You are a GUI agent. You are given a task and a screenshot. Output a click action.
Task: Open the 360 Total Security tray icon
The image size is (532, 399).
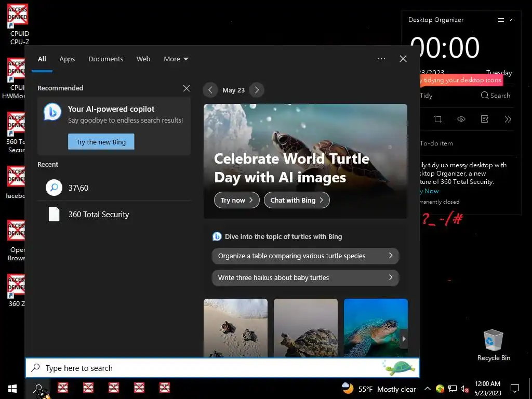click(440, 389)
